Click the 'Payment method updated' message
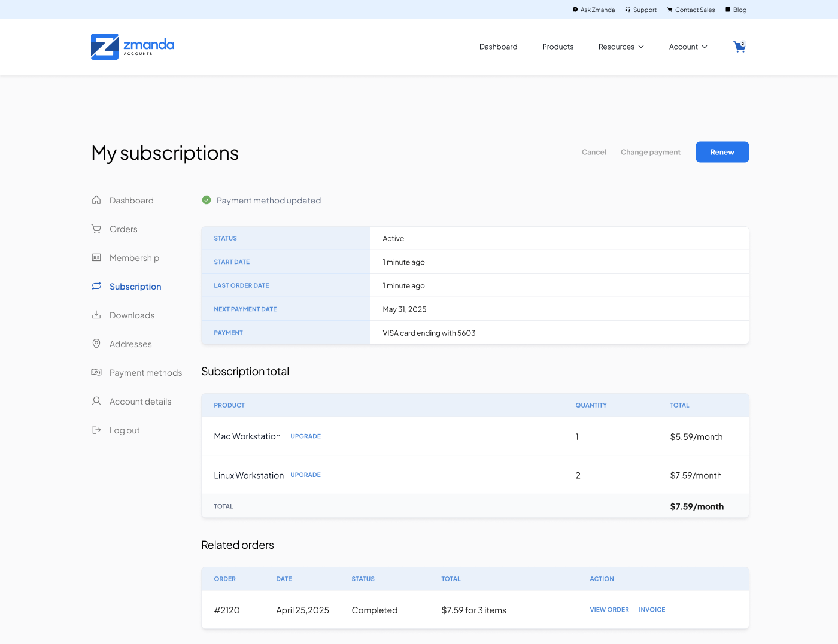This screenshot has height=644, width=838. [269, 201]
